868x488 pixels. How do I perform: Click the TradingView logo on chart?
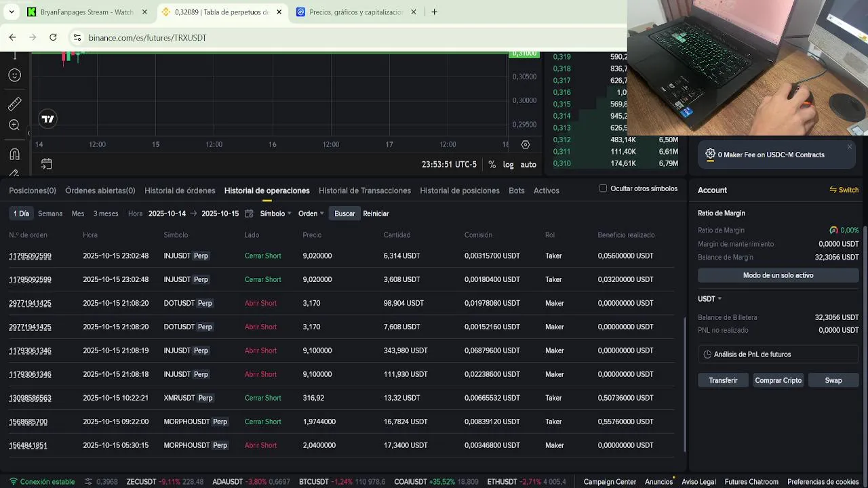[47, 119]
